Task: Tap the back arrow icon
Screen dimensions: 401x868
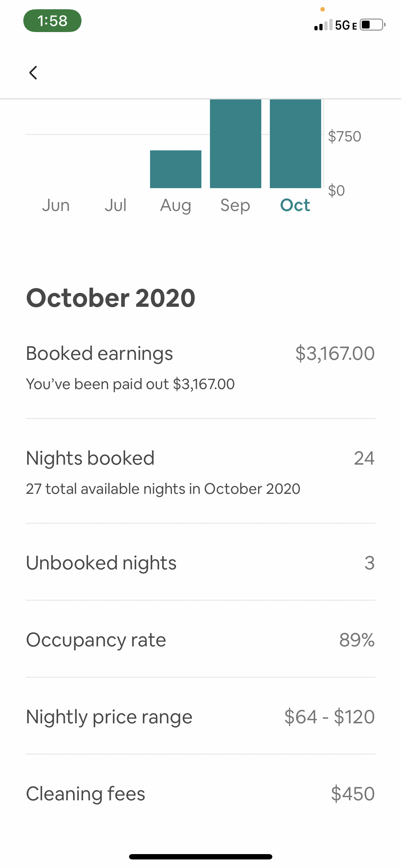Action: coord(33,73)
